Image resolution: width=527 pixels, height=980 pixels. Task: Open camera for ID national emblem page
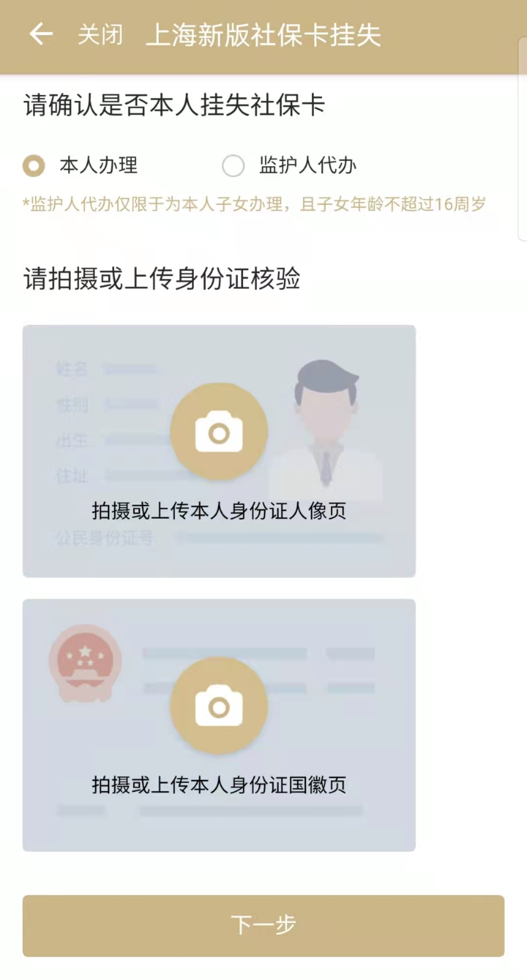(x=219, y=706)
